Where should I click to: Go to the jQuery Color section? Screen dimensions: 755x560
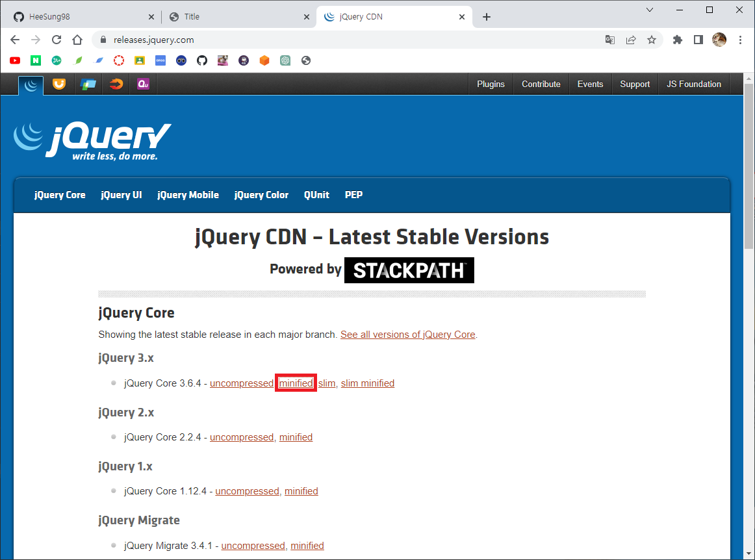click(261, 195)
